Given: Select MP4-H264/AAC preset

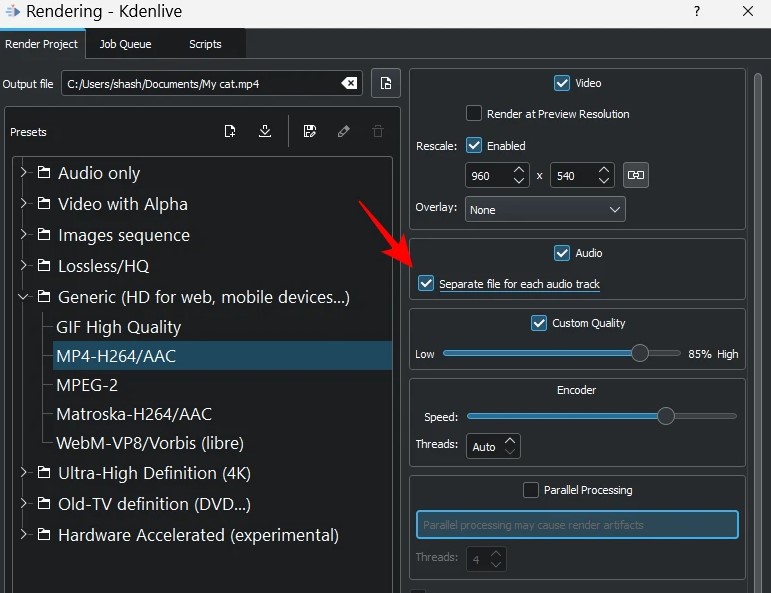Looking at the screenshot, I should pos(222,356).
